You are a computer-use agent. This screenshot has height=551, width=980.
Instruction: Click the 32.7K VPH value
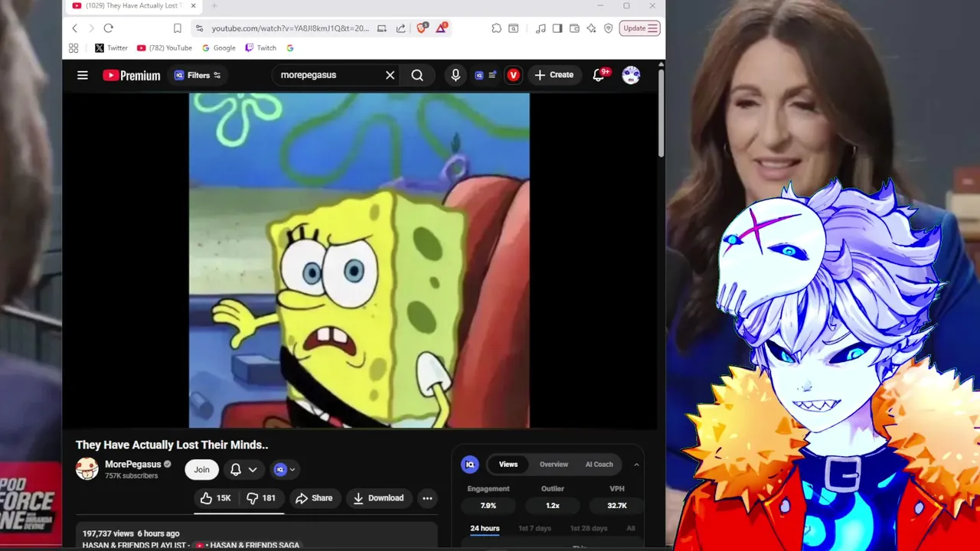pyautogui.click(x=617, y=506)
